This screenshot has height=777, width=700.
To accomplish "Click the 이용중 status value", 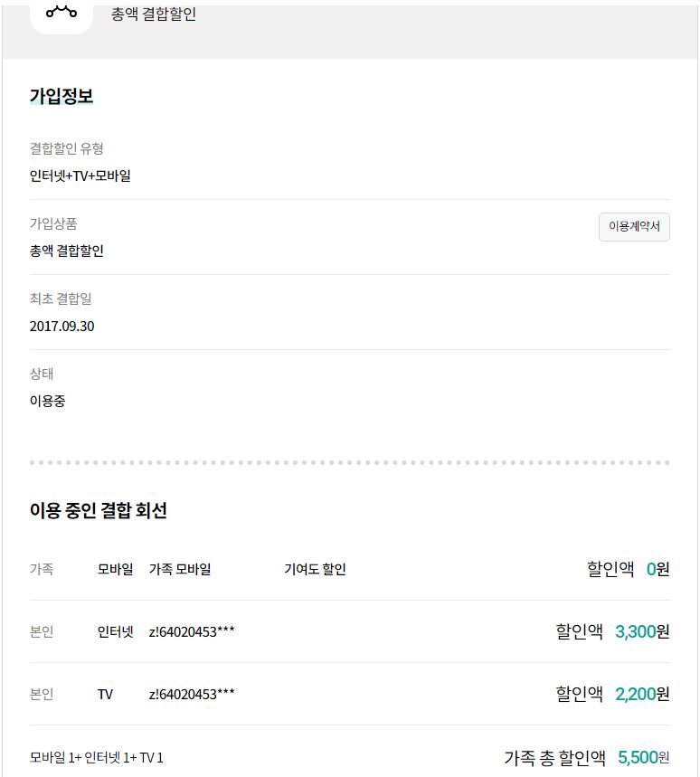I will [48, 401].
